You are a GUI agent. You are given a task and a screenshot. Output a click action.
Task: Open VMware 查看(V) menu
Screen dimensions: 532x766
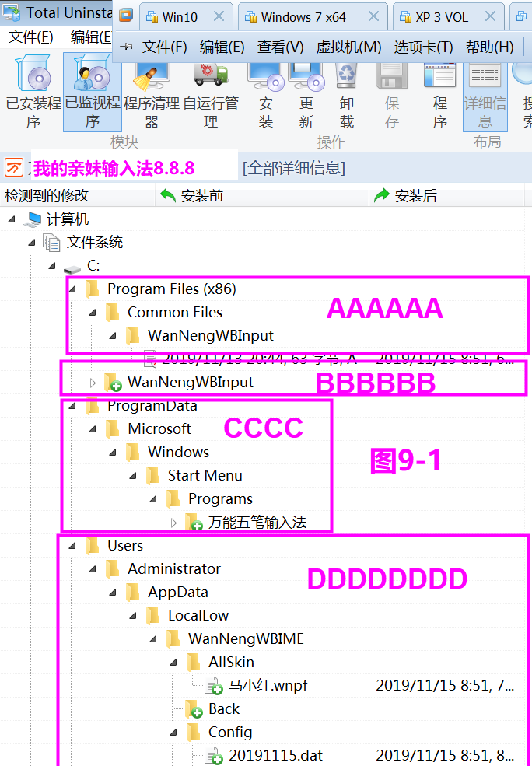tap(281, 47)
